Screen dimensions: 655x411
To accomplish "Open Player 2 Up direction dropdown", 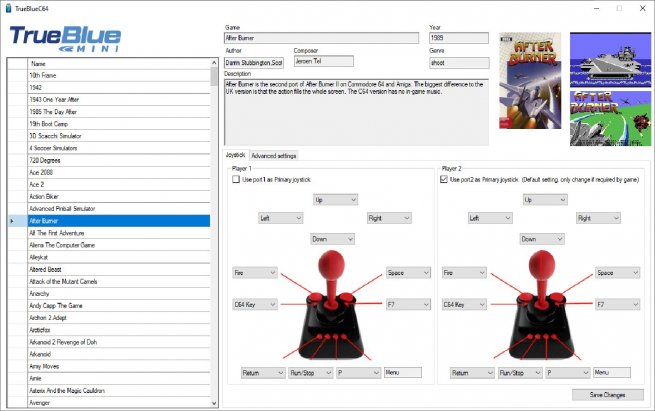I will point(545,200).
